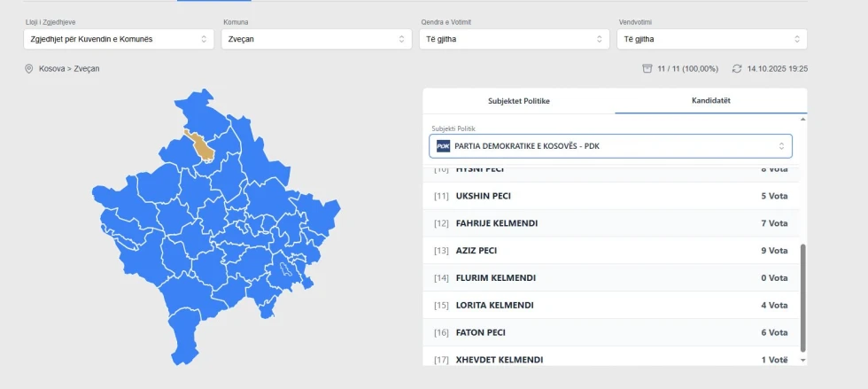Click the Kosova > Zveçan breadcrumb text
Image resolution: width=868 pixels, height=389 pixels.
point(69,68)
